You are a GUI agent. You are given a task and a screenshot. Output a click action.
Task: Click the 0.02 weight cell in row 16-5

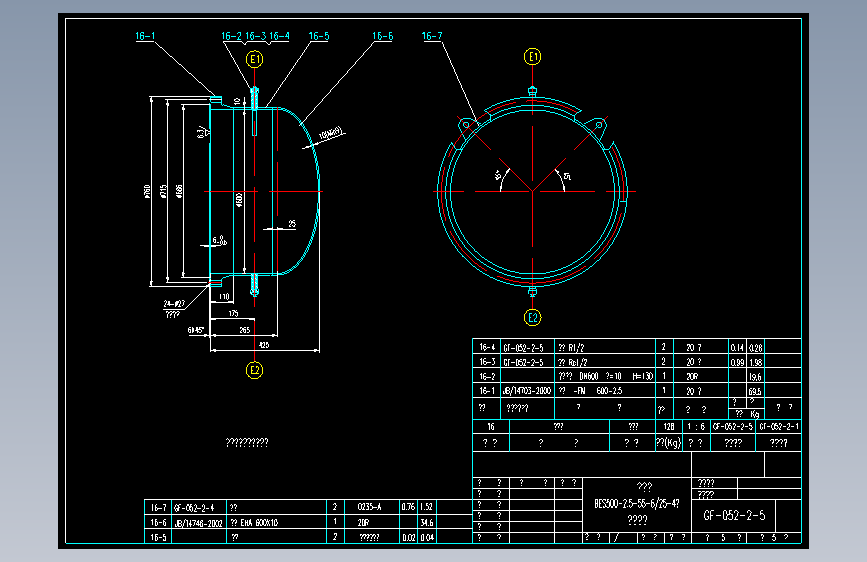[x=409, y=538]
